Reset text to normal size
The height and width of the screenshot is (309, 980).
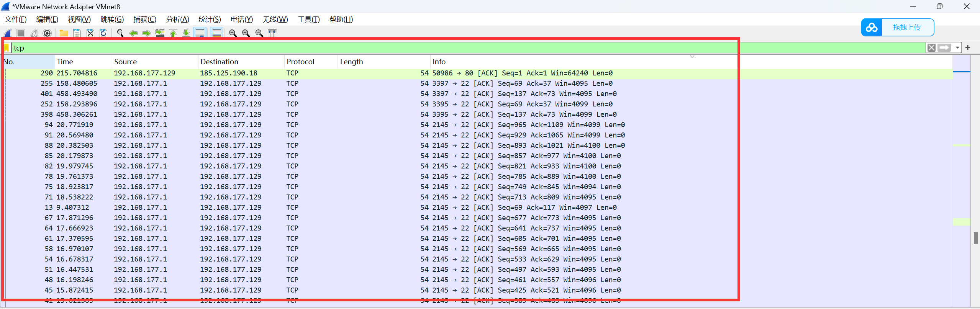point(259,33)
